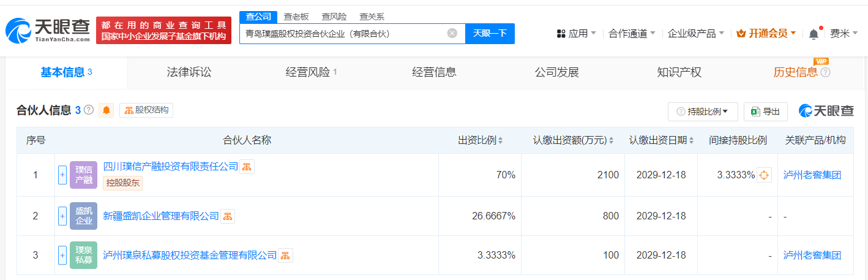This screenshot has height=280, width=868.
Task: Switch to the 基本信息 tab
Action: pos(66,72)
